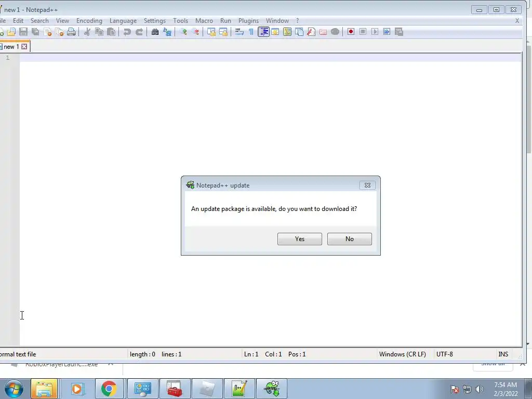Select the new 1 document tab
The height and width of the screenshot is (399, 532).
11,47
